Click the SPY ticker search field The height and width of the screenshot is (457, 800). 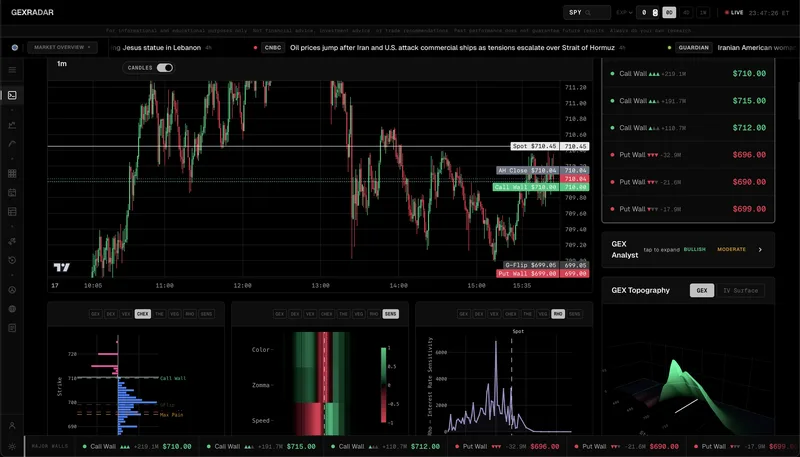pyautogui.click(x=587, y=13)
